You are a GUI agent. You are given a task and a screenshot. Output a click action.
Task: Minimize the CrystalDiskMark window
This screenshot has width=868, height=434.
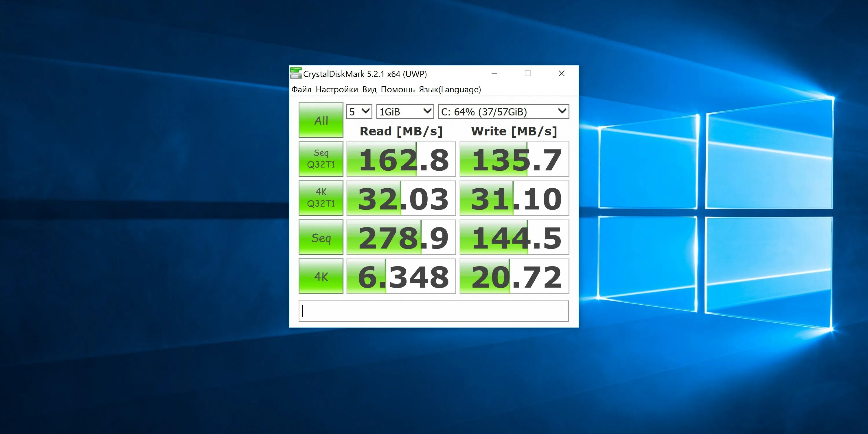494,73
